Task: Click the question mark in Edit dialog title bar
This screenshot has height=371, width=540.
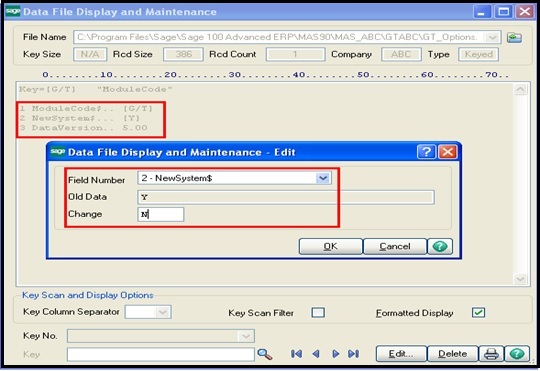Action: (x=426, y=152)
